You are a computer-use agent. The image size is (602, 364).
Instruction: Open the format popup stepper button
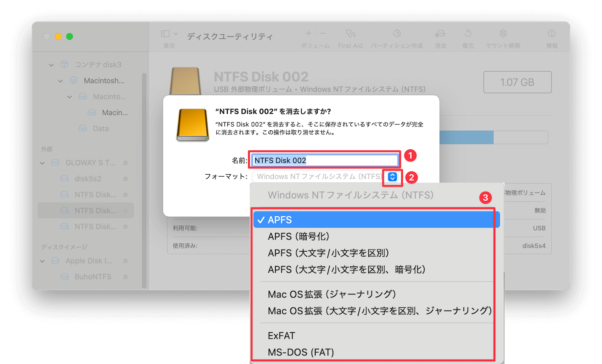392,177
